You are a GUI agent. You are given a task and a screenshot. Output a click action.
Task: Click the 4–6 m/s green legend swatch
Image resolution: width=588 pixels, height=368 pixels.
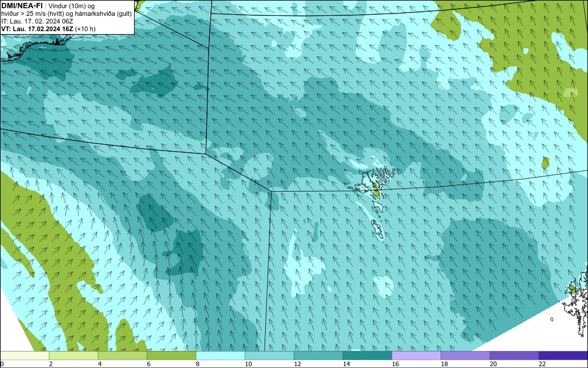(123, 356)
